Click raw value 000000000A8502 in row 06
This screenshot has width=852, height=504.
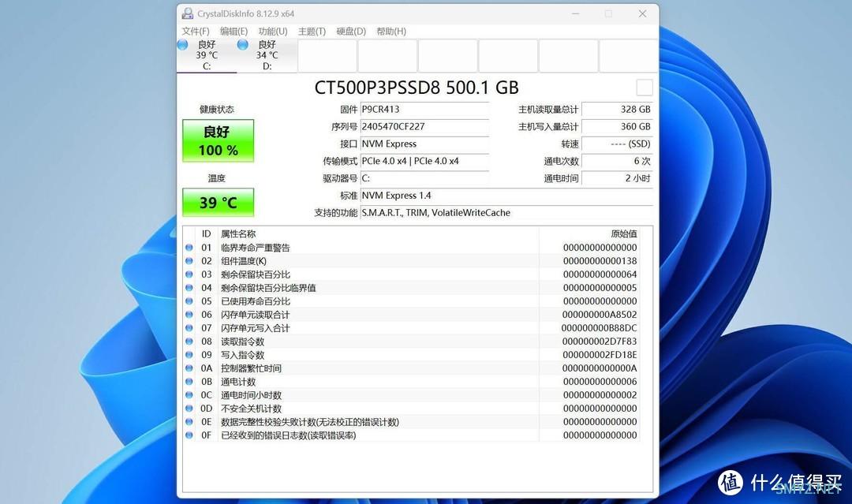[x=600, y=315]
